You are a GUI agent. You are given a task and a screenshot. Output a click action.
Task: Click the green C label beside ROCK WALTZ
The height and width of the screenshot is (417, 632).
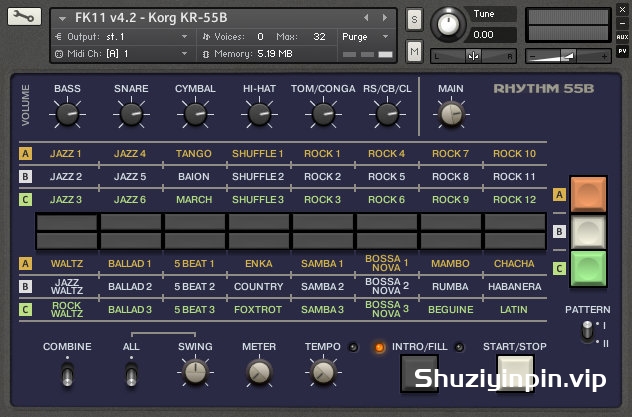[x=25, y=309]
